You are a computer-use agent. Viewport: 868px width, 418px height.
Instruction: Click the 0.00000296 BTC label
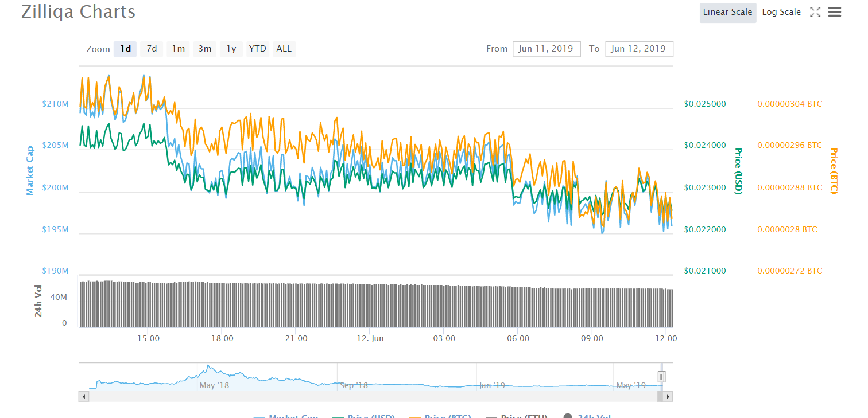[790, 146]
